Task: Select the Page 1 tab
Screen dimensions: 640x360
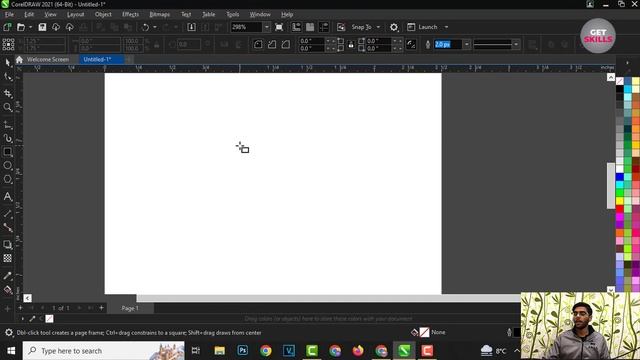Action: 130,308
